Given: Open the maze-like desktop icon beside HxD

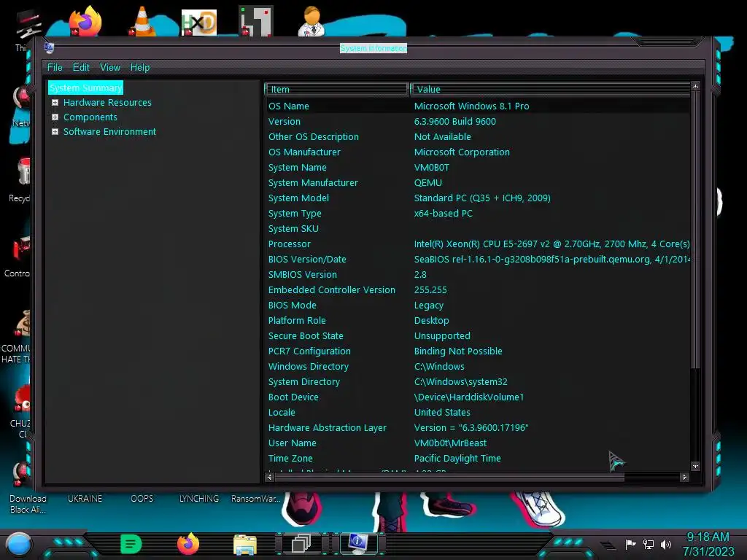Looking at the screenshot, I should [x=256, y=21].
